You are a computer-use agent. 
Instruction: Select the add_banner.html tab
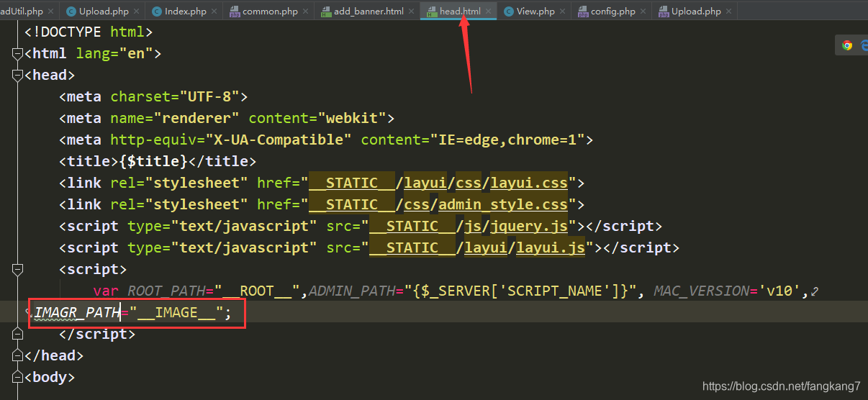pos(369,12)
